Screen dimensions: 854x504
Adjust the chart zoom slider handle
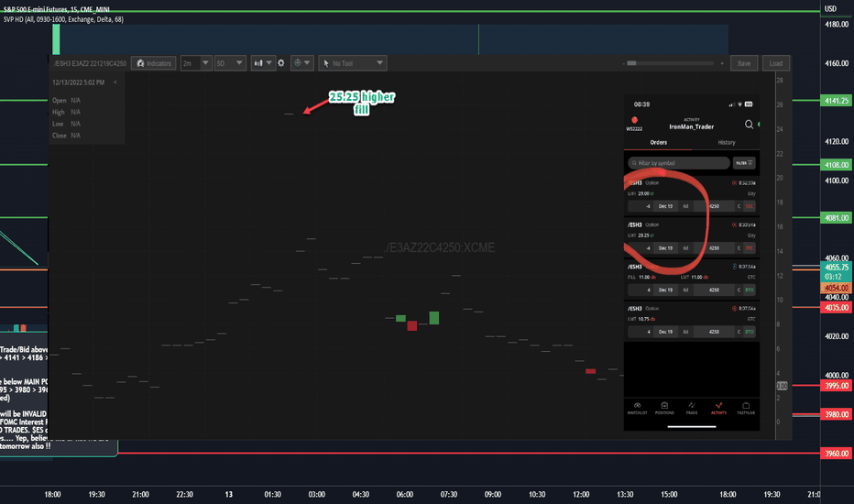(631, 63)
